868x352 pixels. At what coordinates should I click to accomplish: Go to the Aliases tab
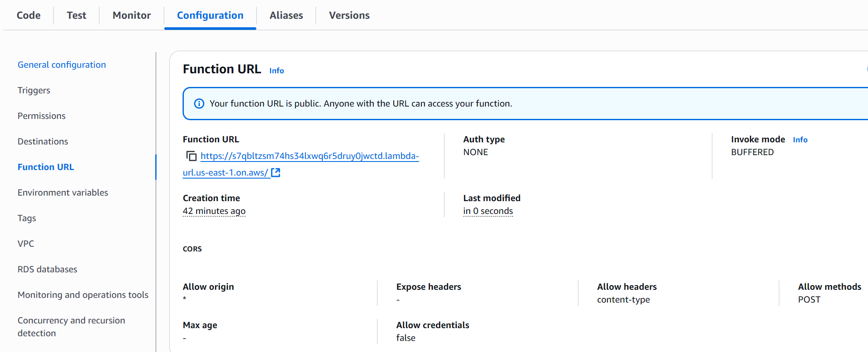(286, 15)
